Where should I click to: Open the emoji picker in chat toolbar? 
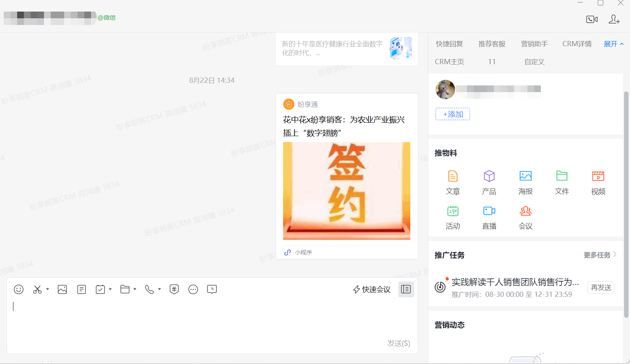click(x=19, y=289)
